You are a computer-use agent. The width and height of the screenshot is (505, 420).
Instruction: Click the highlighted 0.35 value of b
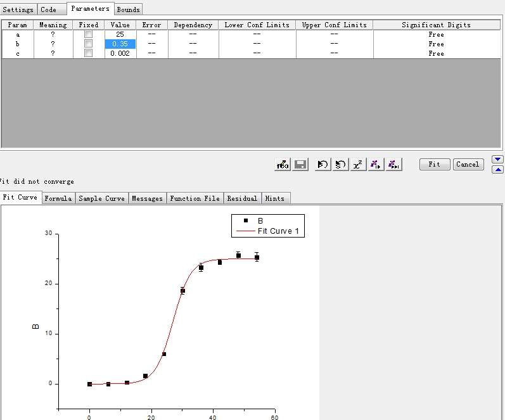[x=120, y=44]
